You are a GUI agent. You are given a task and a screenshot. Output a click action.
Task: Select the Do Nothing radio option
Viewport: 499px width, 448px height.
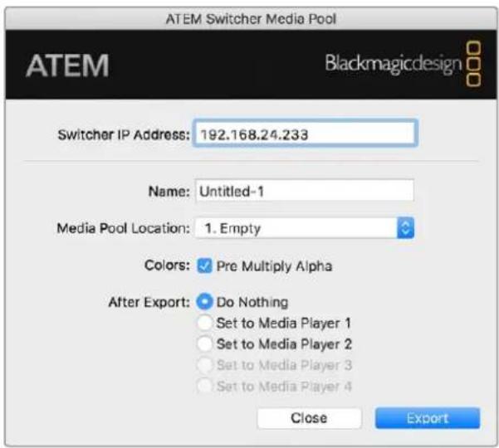coord(204,302)
